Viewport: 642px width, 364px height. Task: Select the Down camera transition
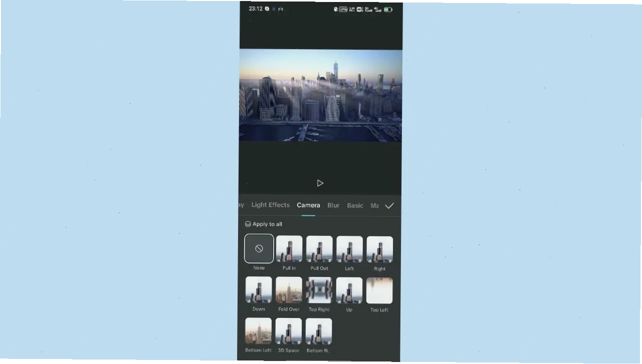[259, 290]
